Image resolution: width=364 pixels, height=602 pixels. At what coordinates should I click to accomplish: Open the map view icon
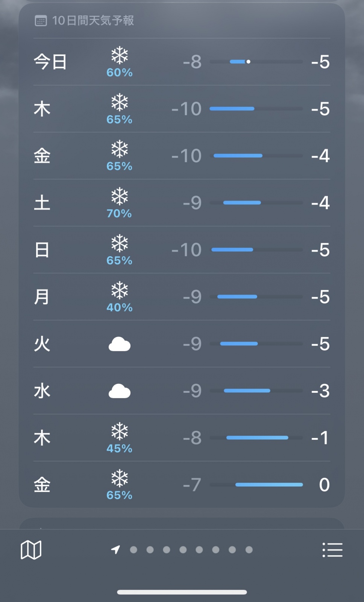(31, 550)
